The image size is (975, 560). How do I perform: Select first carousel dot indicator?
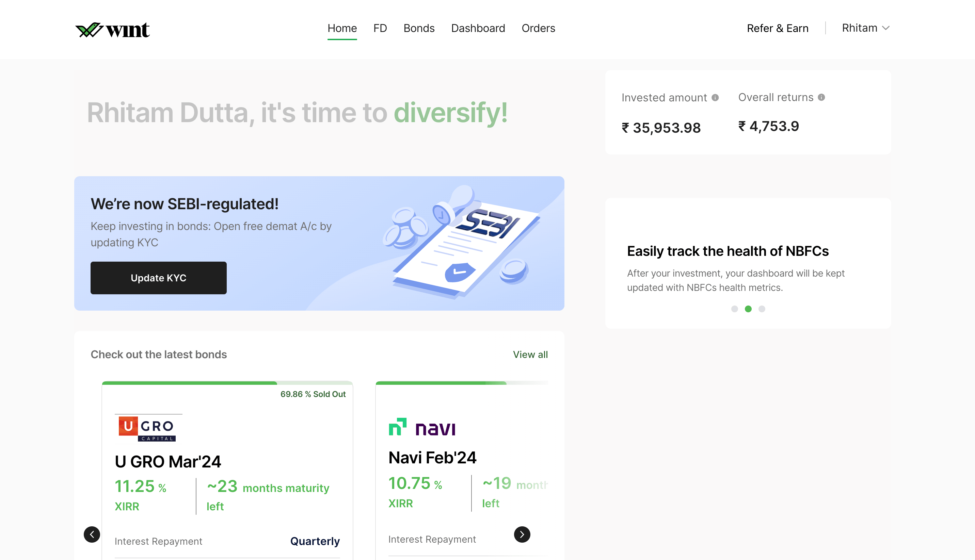click(735, 309)
